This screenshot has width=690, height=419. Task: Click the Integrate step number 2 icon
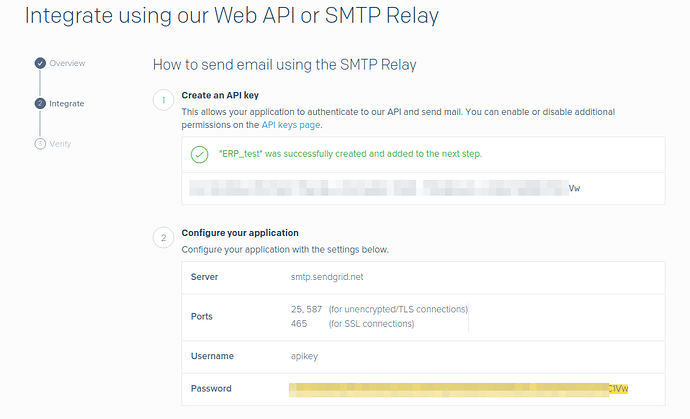point(40,103)
